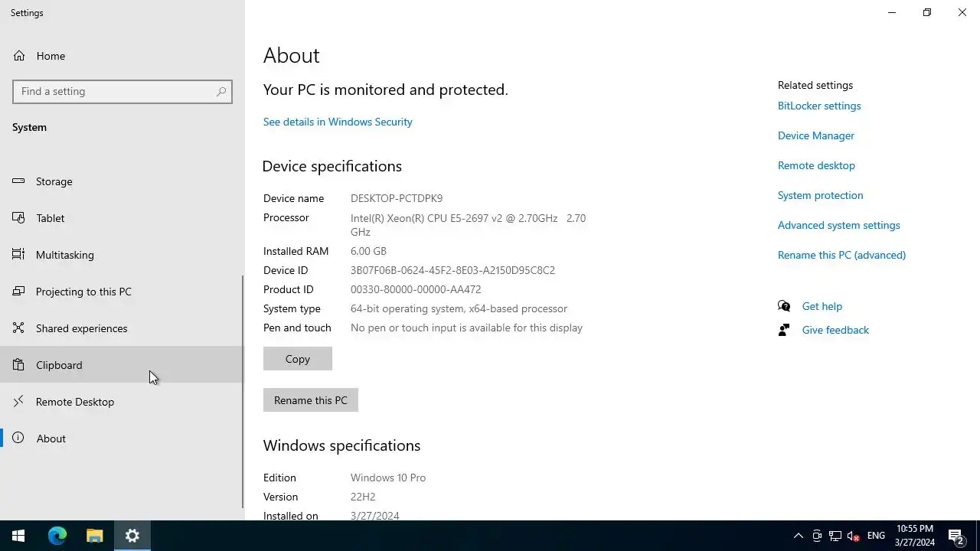
Task: Click Product ID 00330-80000-00000-AA472
Action: click(416, 289)
